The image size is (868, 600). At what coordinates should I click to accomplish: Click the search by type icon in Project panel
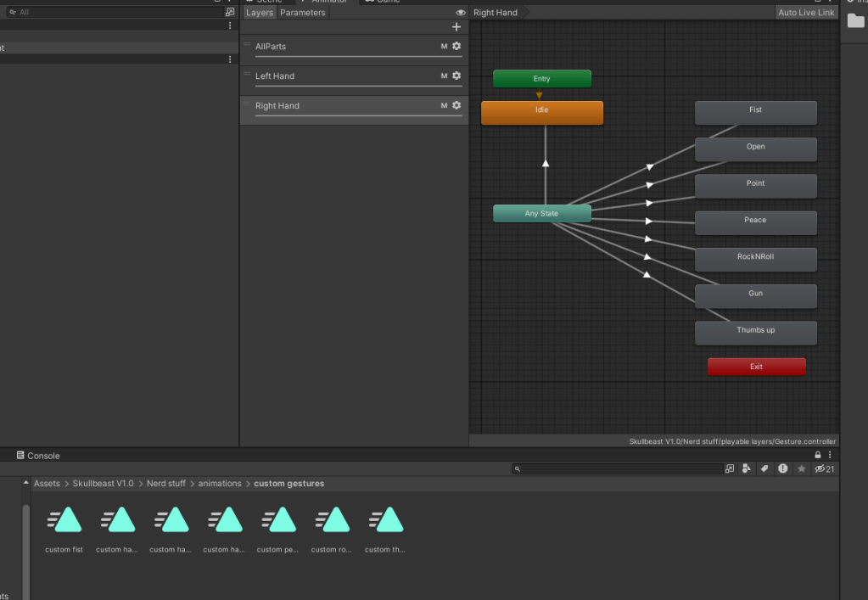[x=746, y=468]
